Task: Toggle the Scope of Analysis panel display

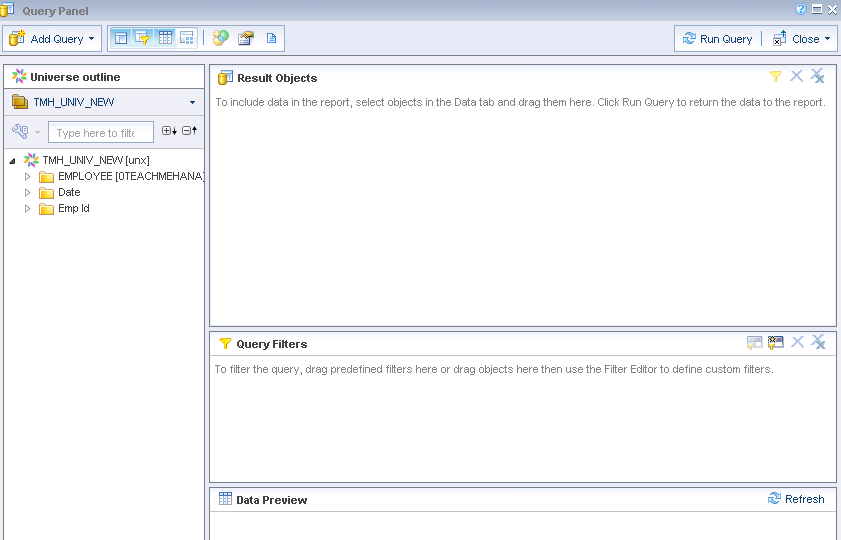Action: [x=187, y=38]
